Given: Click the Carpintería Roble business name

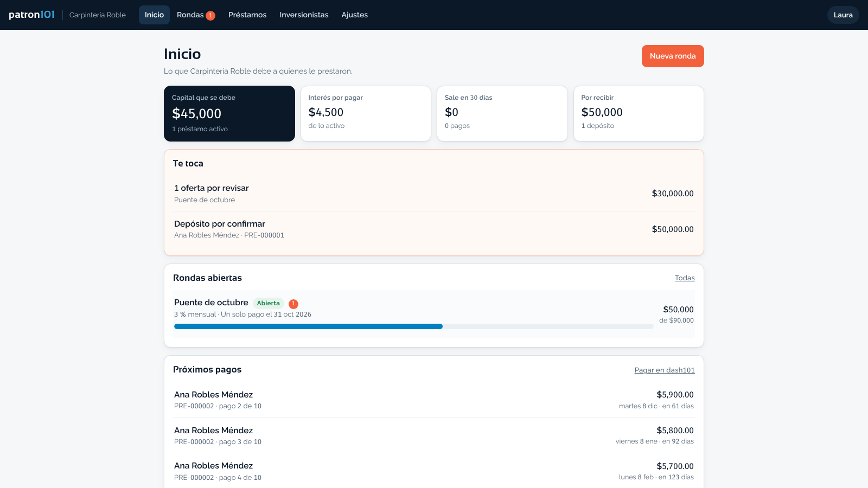Looking at the screenshot, I should pos(98,15).
